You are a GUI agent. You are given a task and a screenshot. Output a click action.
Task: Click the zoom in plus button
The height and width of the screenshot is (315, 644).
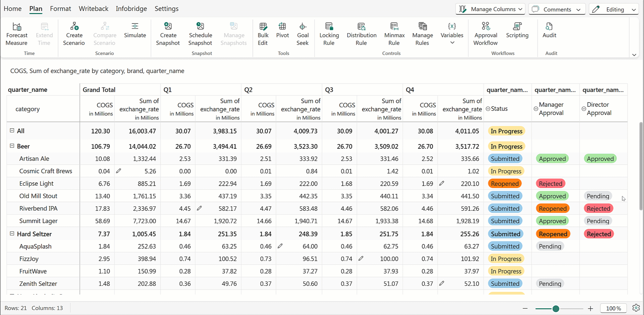590,309
